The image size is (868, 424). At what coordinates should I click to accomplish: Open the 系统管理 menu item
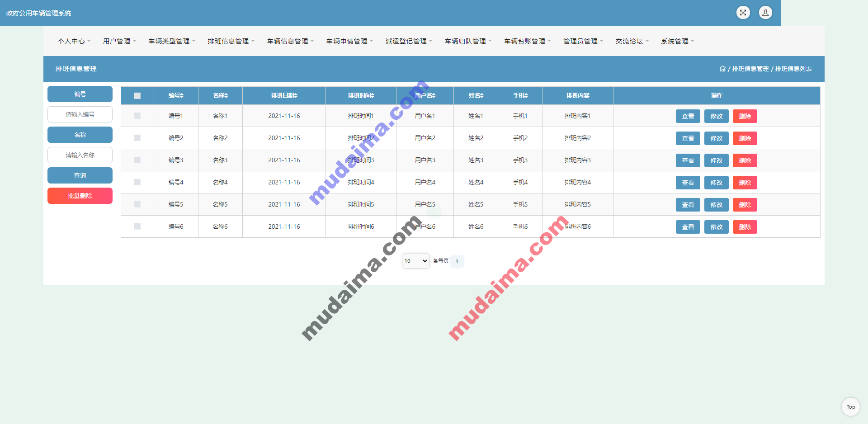pyautogui.click(x=678, y=41)
